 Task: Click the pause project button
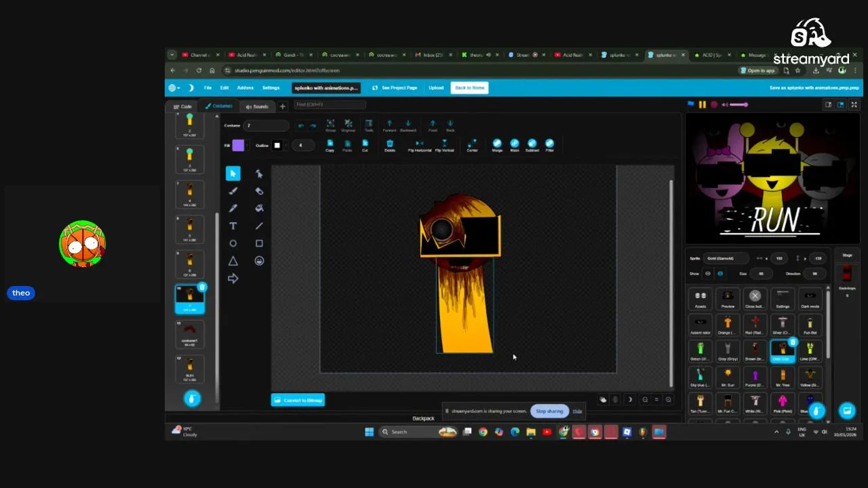pos(703,104)
